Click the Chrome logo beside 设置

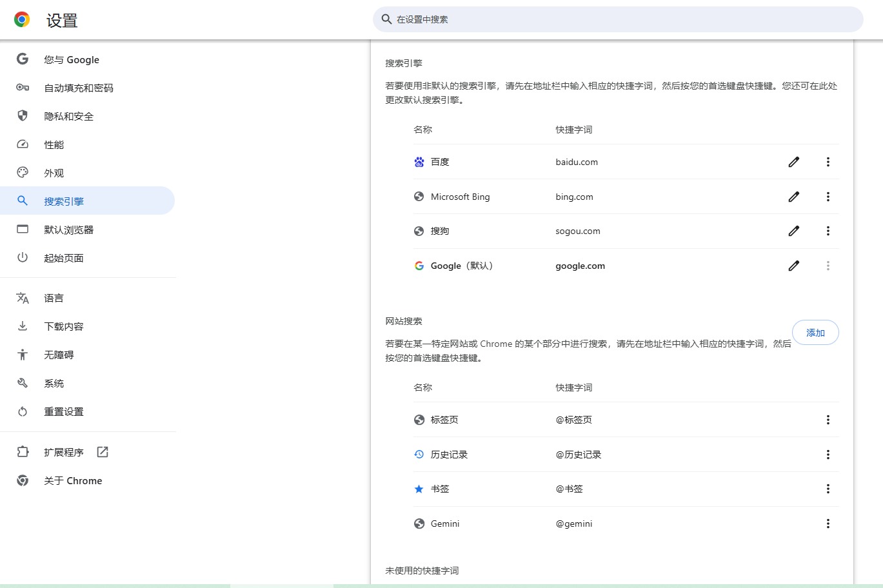tap(22, 19)
